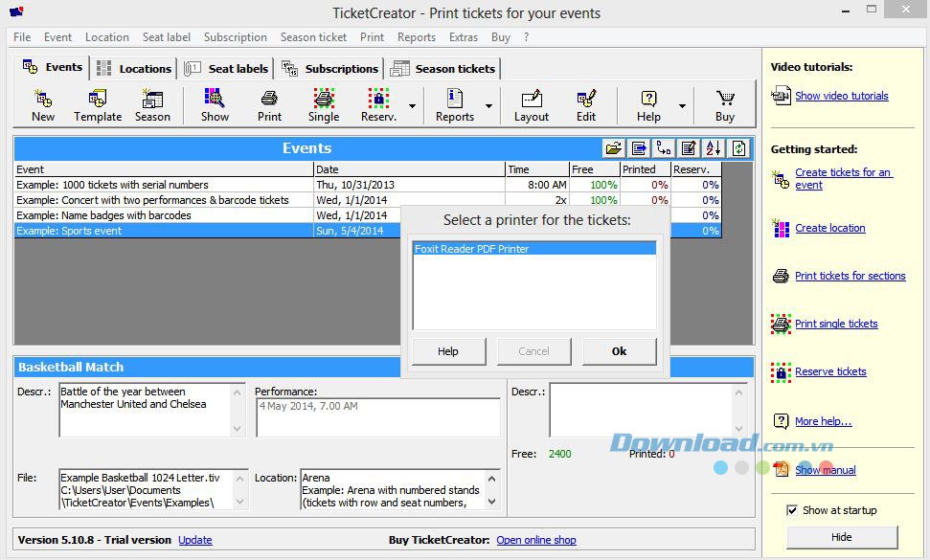Click the Single ticket toolbar icon
Screen dimensions: 930x560
click(323, 103)
